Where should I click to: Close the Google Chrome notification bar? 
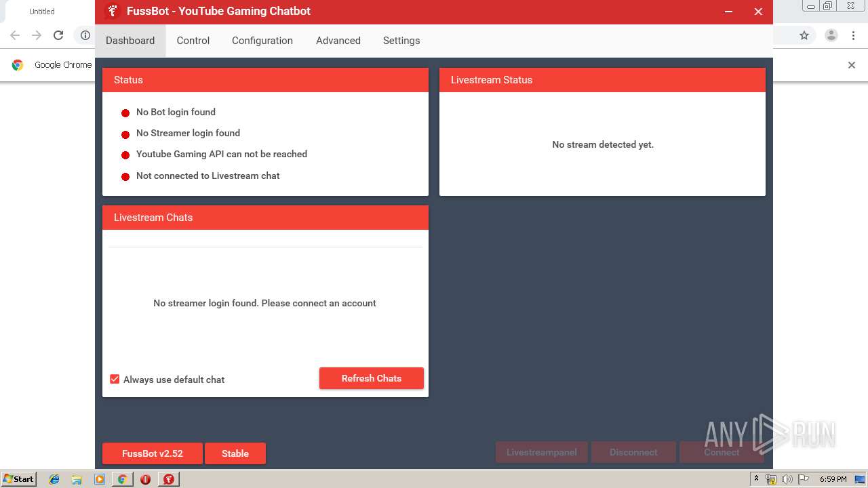[852, 65]
